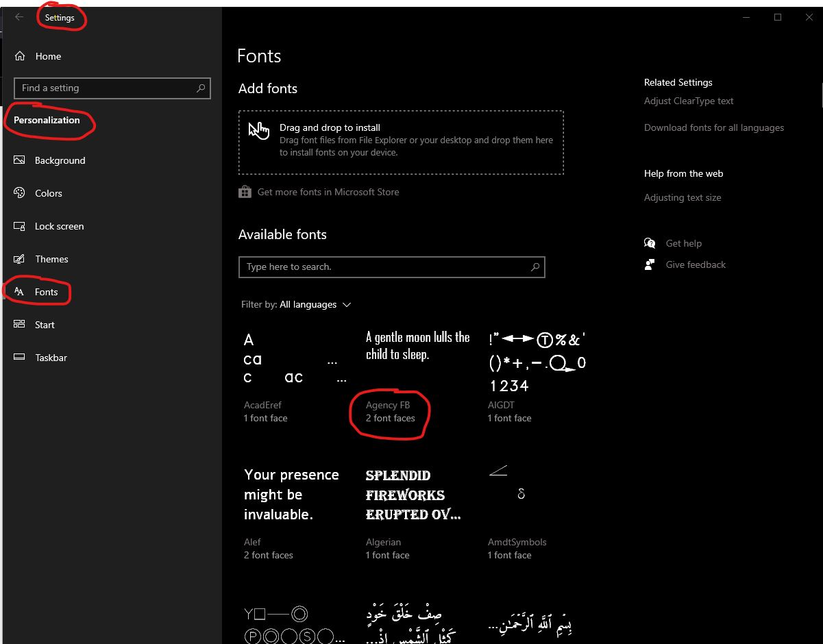Screen dimensions: 823x644
Task: Click the Fonts AA icon
Action: pos(20,292)
